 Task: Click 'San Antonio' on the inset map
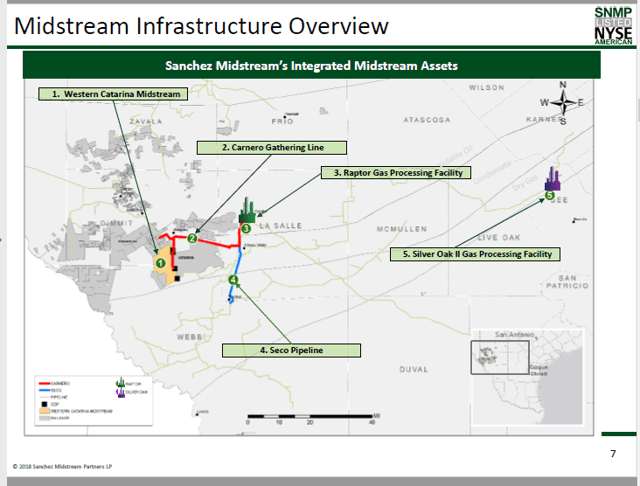(x=514, y=335)
